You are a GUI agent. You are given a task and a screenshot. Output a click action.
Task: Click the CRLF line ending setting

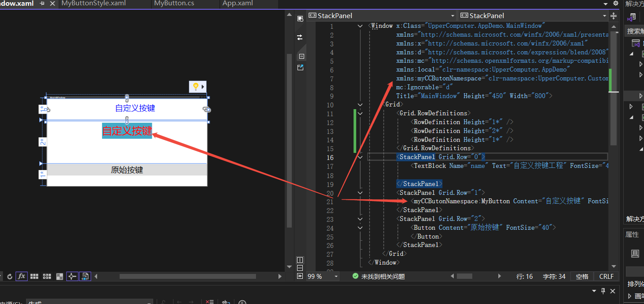pyautogui.click(x=606, y=276)
